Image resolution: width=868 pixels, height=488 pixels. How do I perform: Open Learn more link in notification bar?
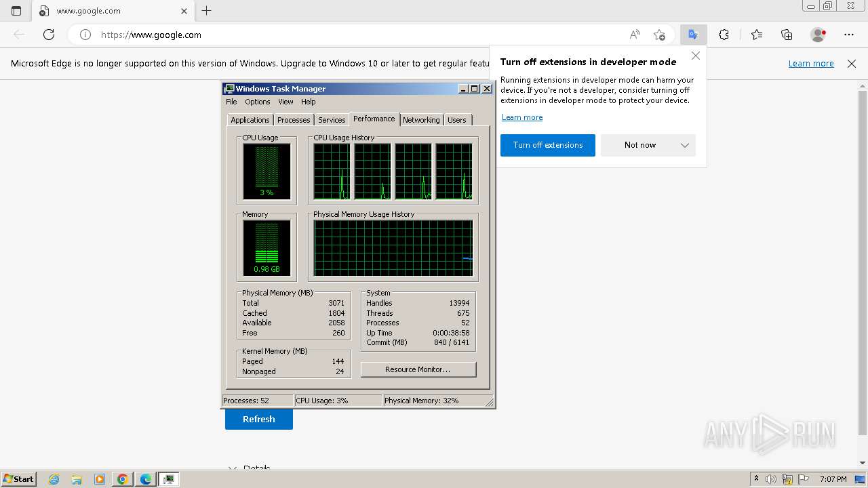(x=811, y=64)
